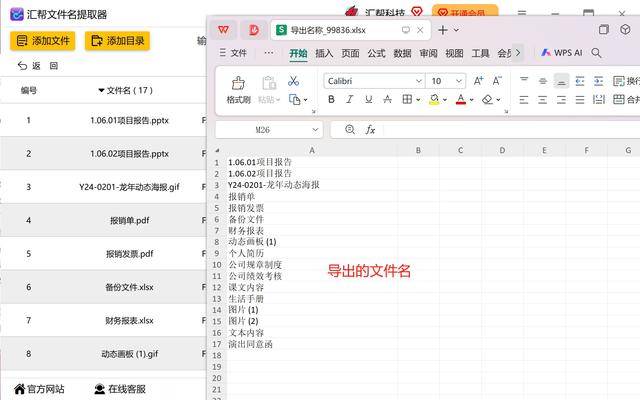The width and height of the screenshot is (640, 400).
Task: Select row 备份文件.xlsx in file list
Action: click(x=104, y=287)
